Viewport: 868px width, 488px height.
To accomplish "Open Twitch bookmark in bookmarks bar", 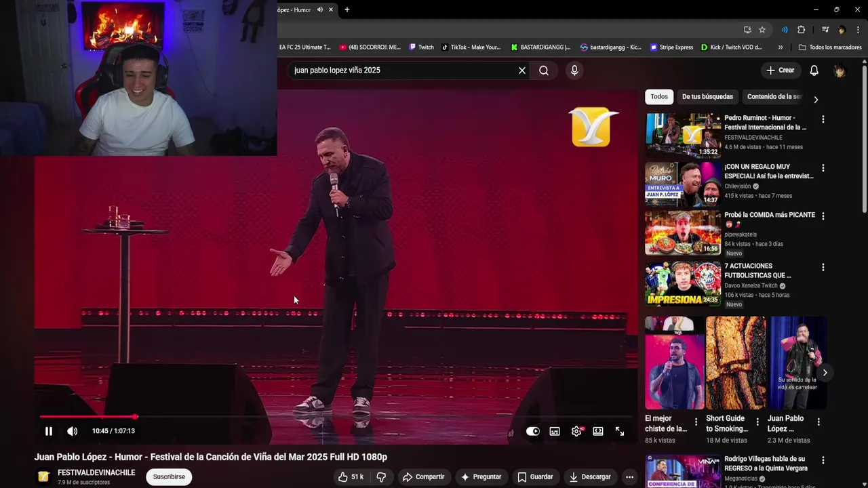I will click(x=421, y=47).
